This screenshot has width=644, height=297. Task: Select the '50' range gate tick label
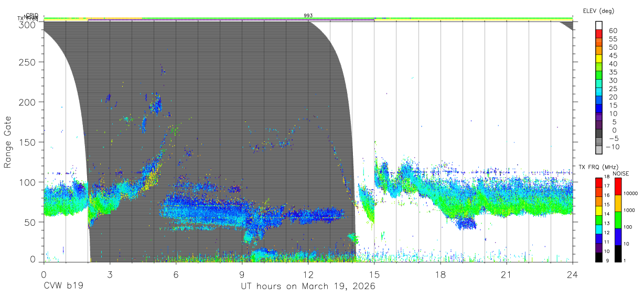(x=31, y=222)
